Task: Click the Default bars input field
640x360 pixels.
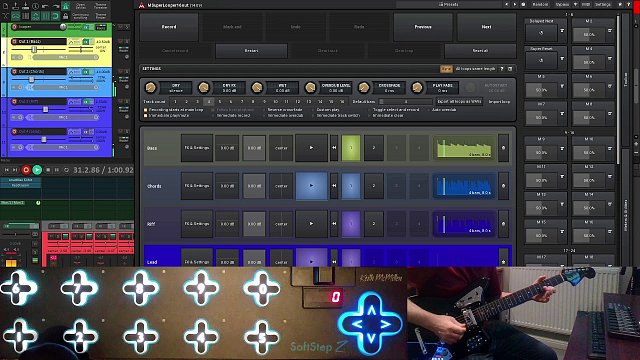Action: point(405,102)
